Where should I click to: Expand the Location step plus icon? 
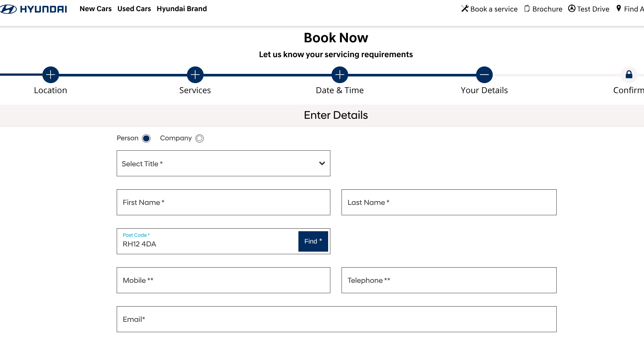pos(51,75)
